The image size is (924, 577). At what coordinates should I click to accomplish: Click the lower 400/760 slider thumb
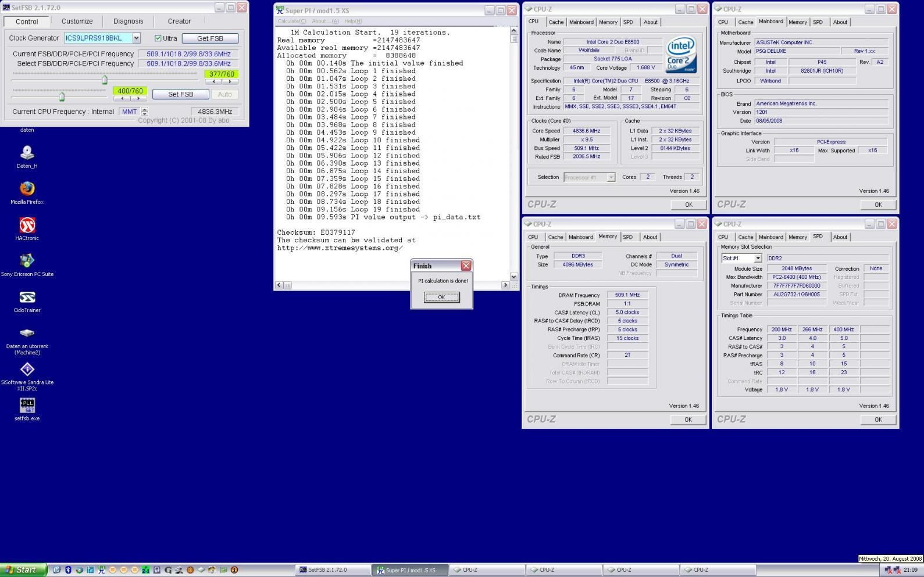pyautogui.click(x=62, y=96)
